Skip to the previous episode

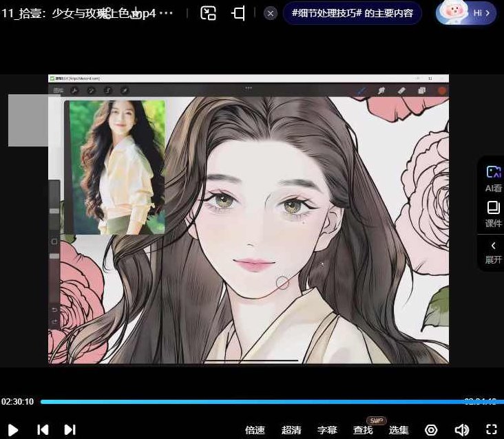[x=43, y=429]
